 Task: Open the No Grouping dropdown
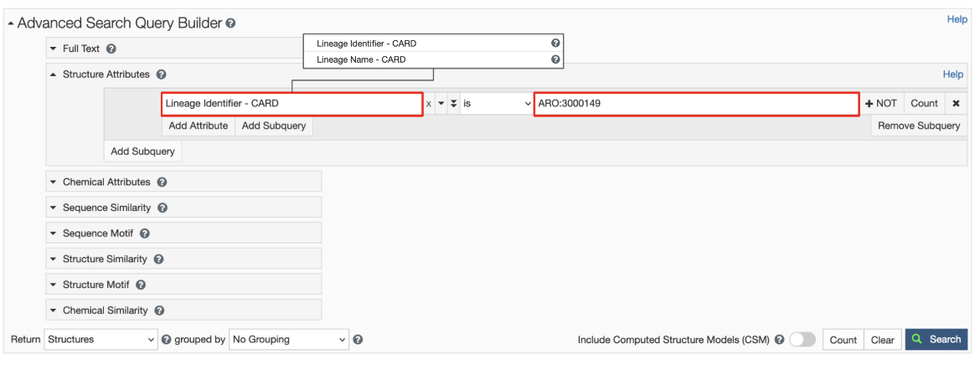point(289,339)
